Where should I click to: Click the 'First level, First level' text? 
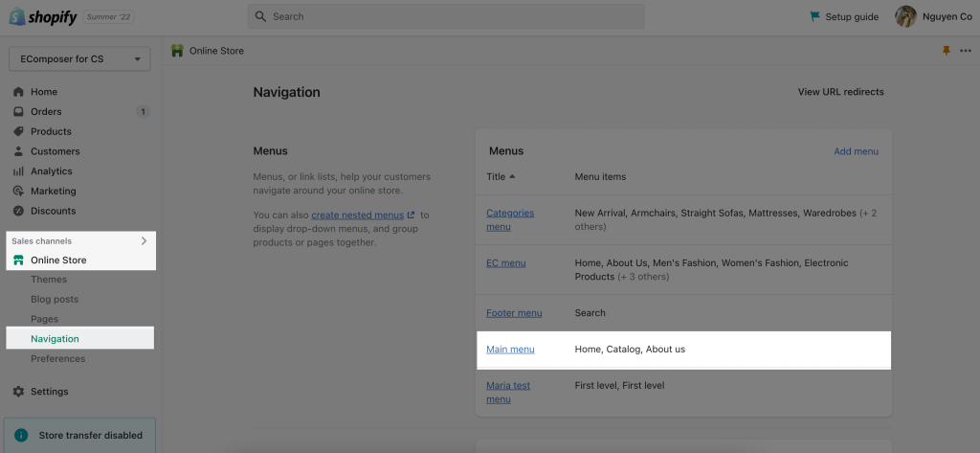pyautogui.click(x=619, y=385)
